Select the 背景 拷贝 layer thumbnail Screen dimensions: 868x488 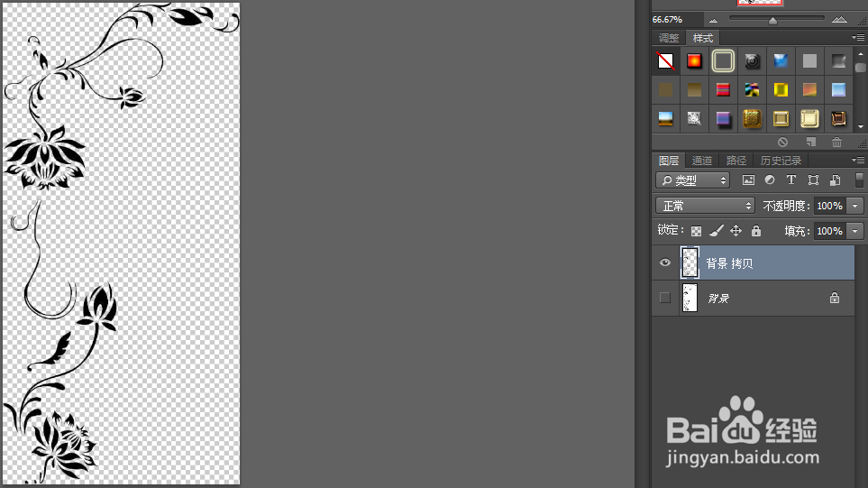690,262
